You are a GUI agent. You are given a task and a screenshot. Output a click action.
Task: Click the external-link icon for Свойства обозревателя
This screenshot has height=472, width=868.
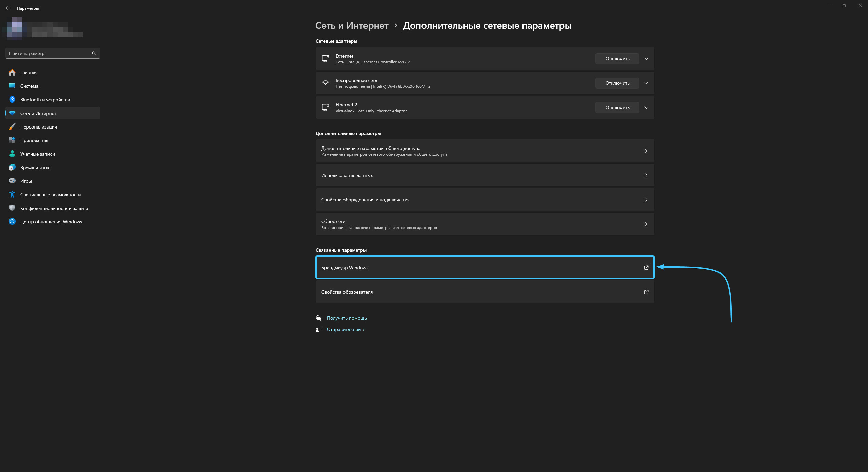pos(646,292)
